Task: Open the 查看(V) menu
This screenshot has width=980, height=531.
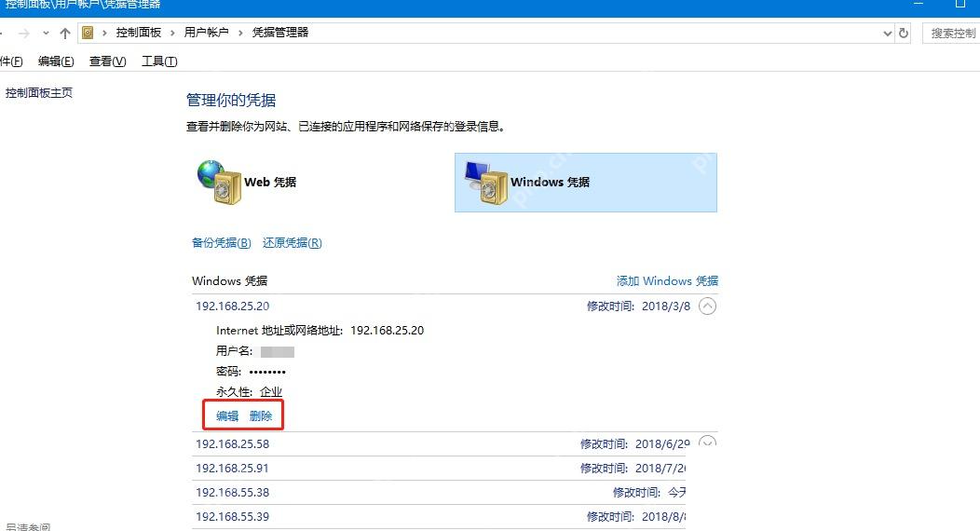Action: [107, 61]
